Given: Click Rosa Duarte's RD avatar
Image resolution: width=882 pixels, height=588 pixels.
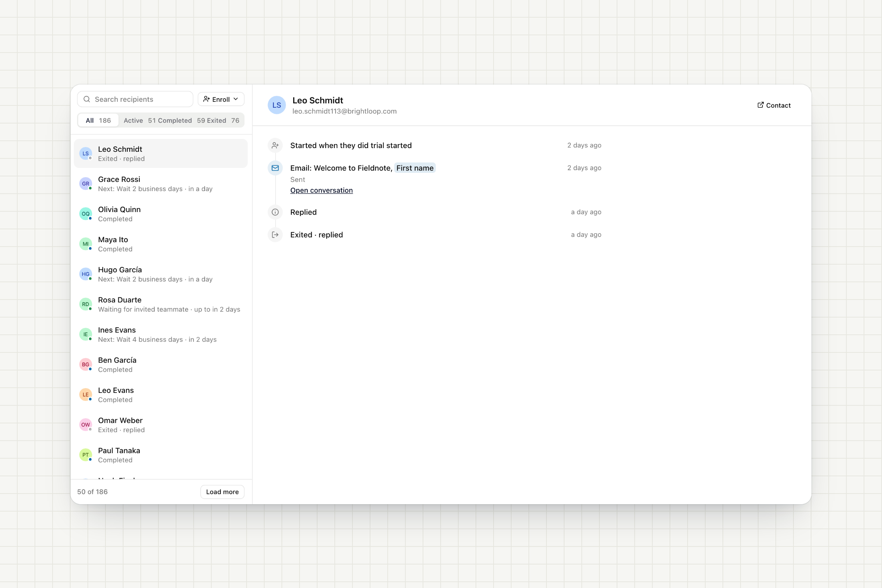Looking at the screenshot, I should coord(86,304).
